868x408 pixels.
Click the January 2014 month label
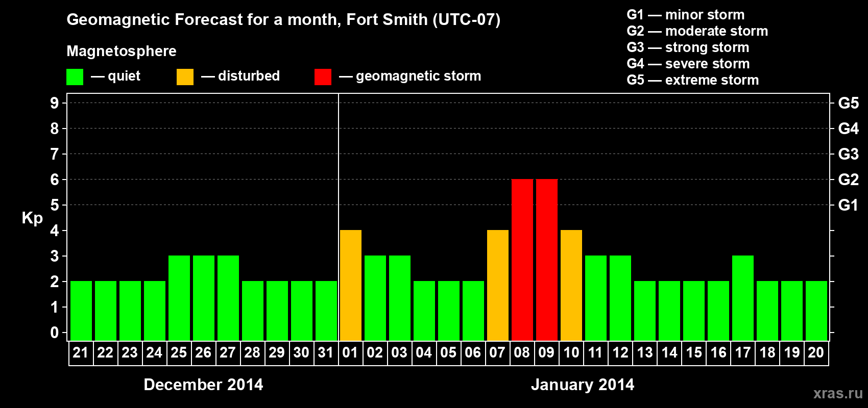[583, 385]
